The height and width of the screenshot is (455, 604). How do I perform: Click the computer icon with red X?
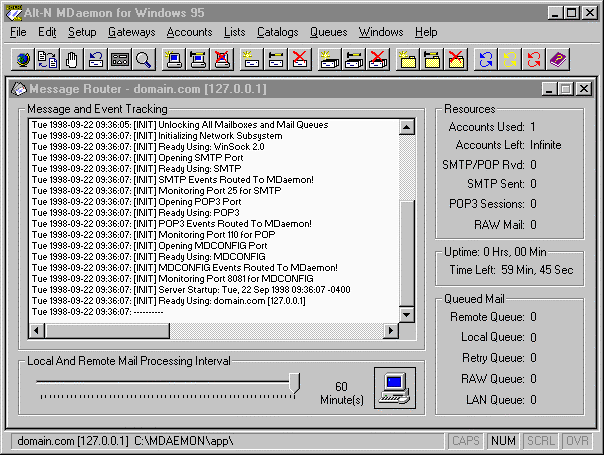220,59
